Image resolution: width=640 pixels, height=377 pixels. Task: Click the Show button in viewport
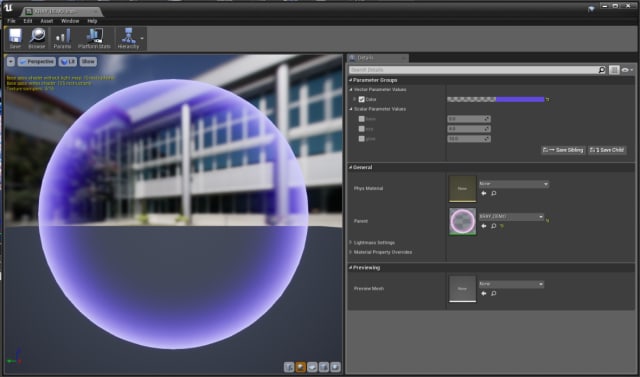click(x=88, y=62)
